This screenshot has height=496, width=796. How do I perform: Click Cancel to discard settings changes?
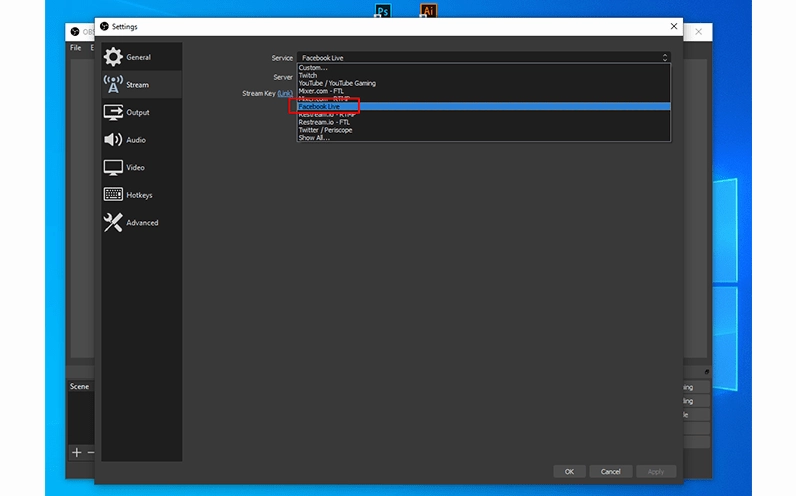click(610, 471)
